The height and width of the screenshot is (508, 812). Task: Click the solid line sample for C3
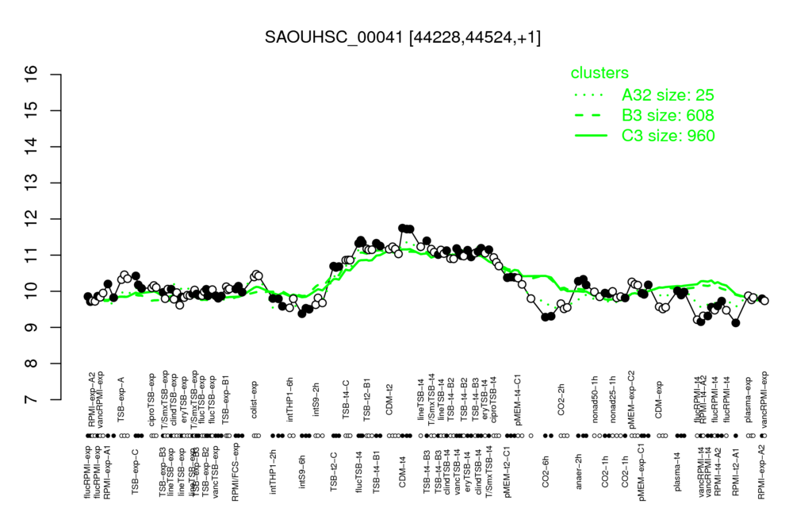590,136
